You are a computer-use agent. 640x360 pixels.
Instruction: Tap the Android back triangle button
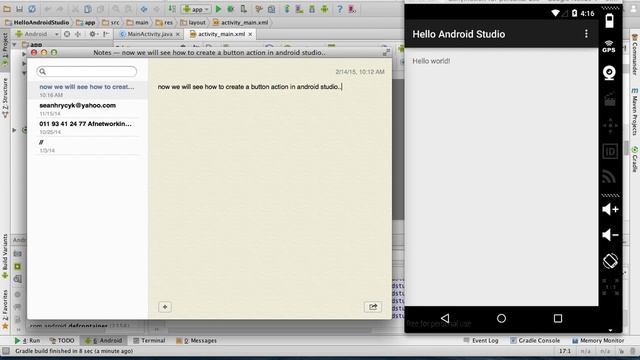445,318
